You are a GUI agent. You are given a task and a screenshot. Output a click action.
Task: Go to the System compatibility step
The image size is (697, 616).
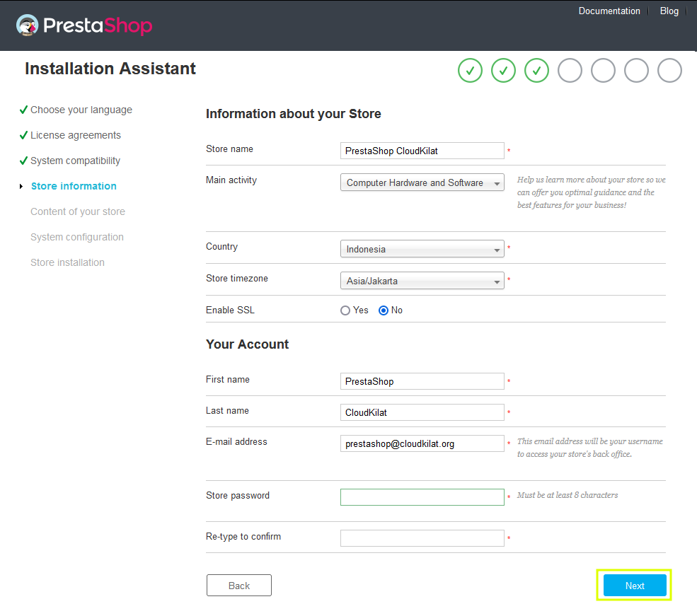point(75,161)
